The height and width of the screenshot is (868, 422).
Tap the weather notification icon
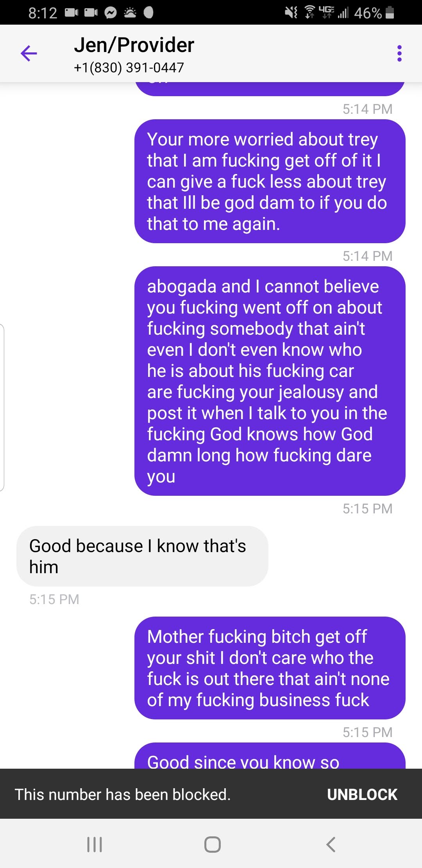click(x=130, y=13)
